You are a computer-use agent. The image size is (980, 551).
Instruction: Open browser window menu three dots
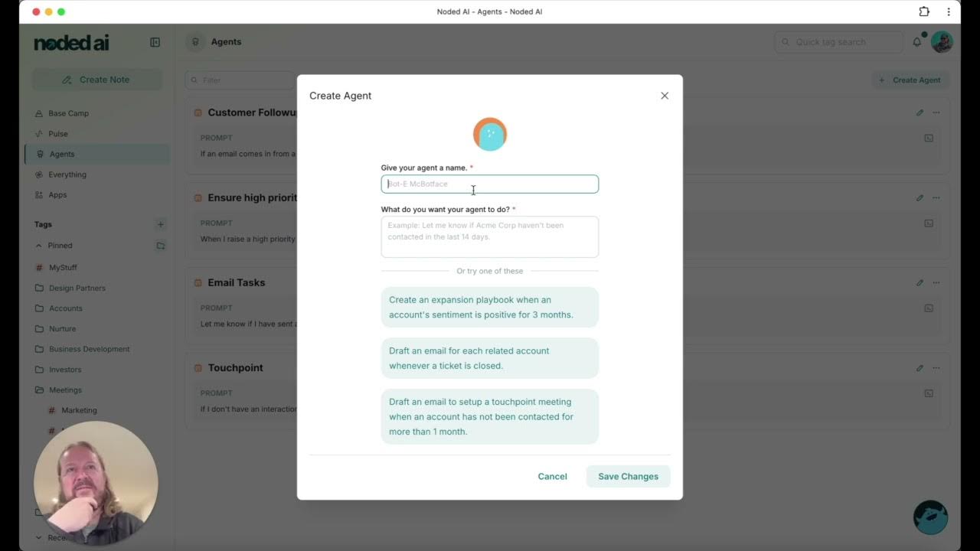pos(949,11)
